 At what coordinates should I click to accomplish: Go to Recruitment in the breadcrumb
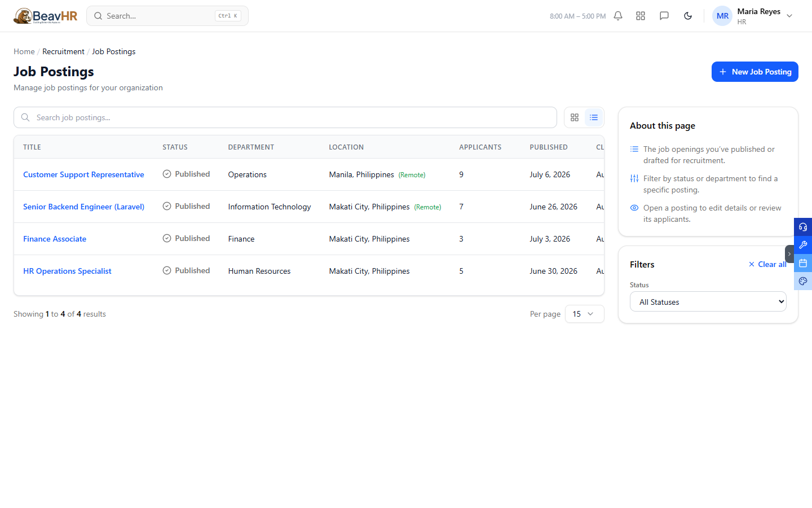tap(63, 51)
